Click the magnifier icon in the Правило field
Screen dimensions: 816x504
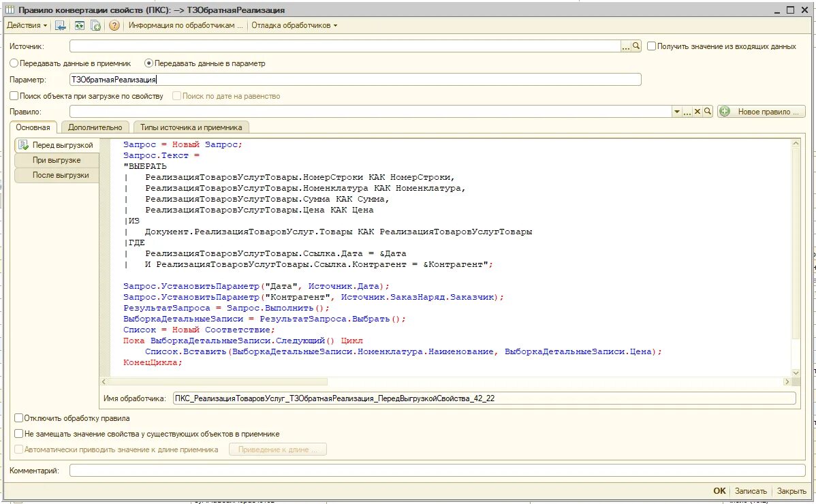(x=708, y=111)
